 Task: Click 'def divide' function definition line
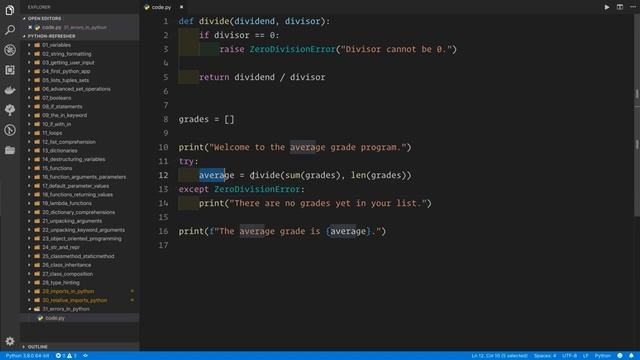coord(254,21)
